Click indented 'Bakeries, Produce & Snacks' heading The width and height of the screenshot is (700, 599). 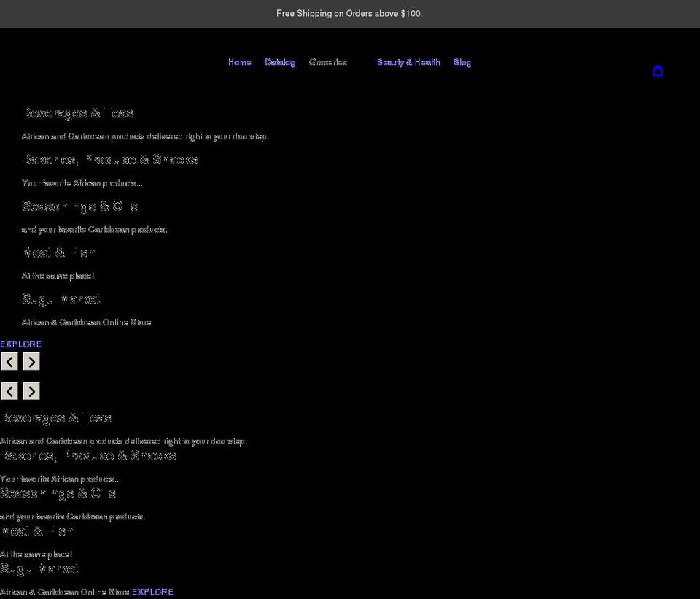(110, 160)
